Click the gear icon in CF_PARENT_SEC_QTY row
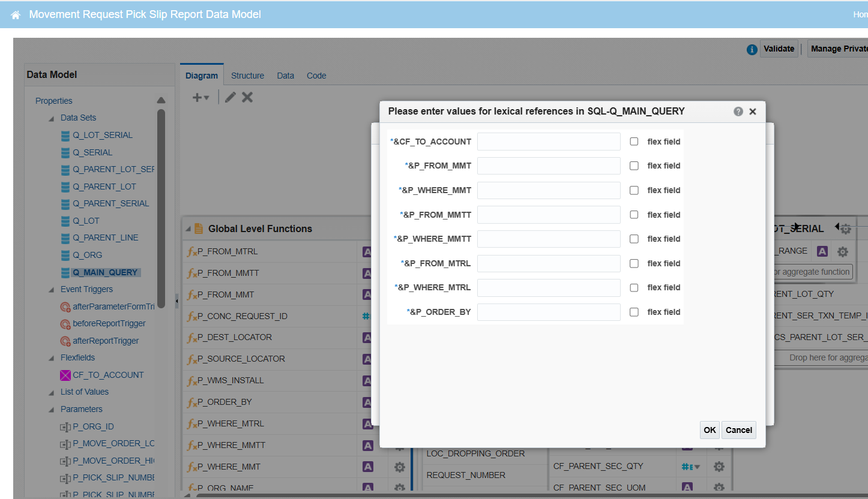868x499 pixels. [719, 467]
